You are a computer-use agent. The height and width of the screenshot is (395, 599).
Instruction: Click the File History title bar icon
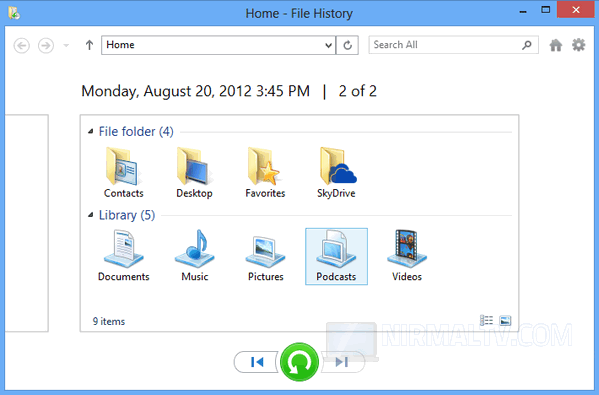[x=14, y=13]
